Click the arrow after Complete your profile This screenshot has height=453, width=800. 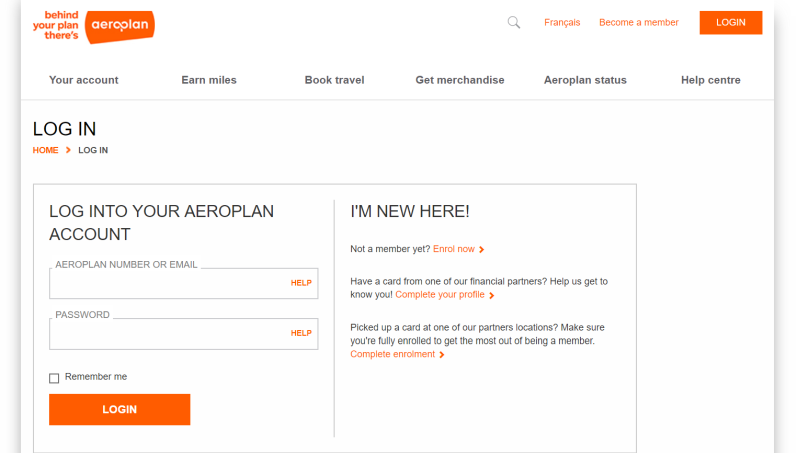[491, 296]
